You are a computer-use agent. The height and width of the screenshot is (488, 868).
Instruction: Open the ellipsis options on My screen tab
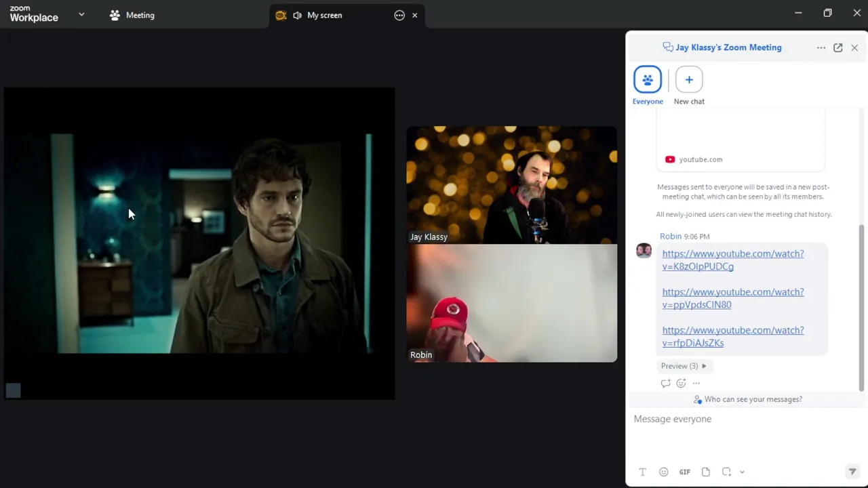[399, 15]
